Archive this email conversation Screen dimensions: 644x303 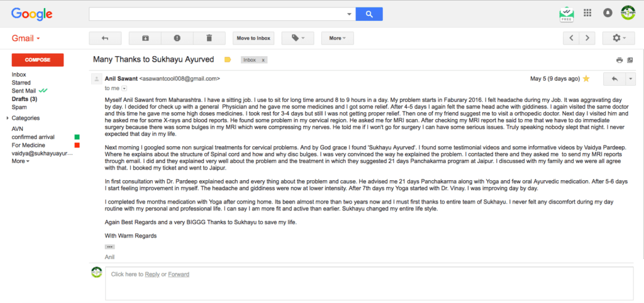tap(145, 38)
